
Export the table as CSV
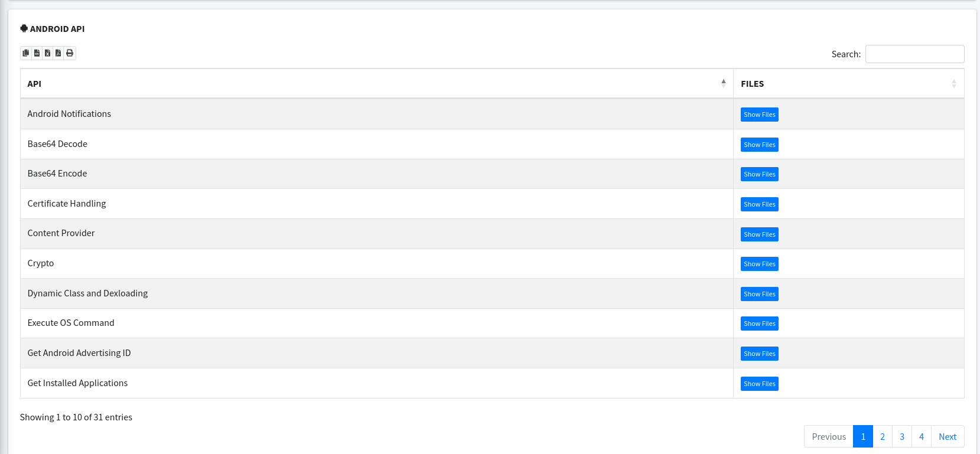click(x=37, y=53)
